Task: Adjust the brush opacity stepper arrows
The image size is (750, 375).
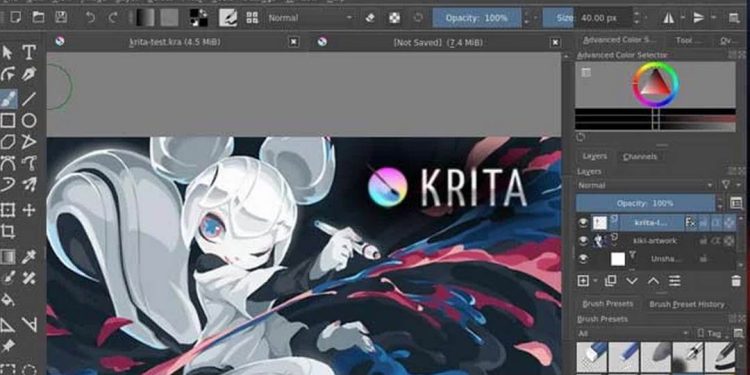Action: 527,18
